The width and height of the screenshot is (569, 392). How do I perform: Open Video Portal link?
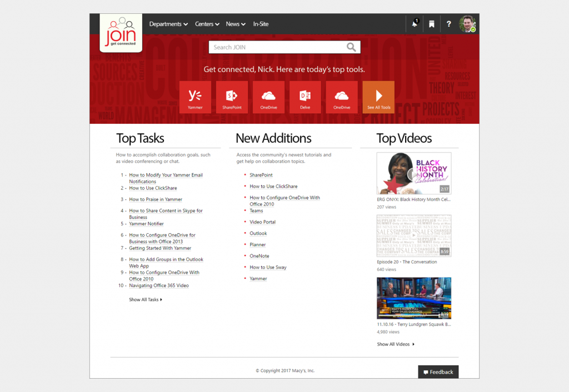coord(262,222)
